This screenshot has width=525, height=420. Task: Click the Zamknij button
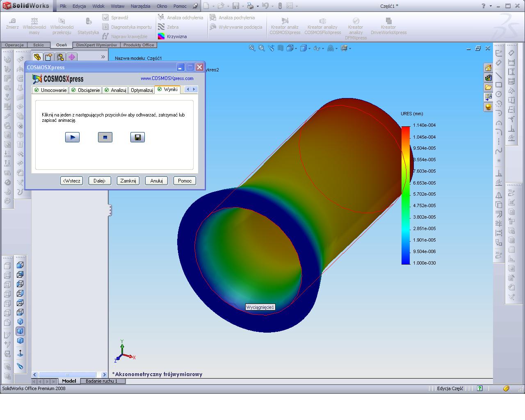pyautogui.click(x=128, y=181)
